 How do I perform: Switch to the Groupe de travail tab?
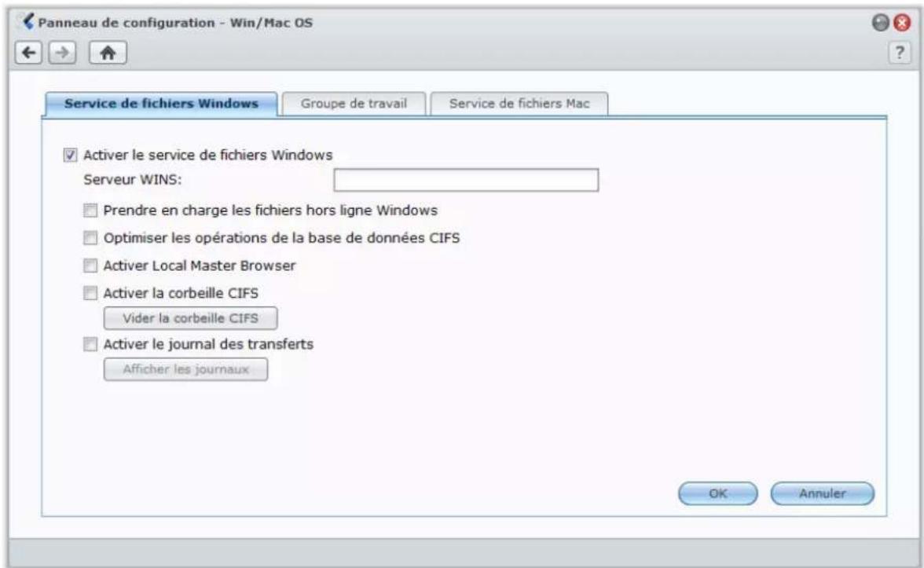tap(354, 104)
